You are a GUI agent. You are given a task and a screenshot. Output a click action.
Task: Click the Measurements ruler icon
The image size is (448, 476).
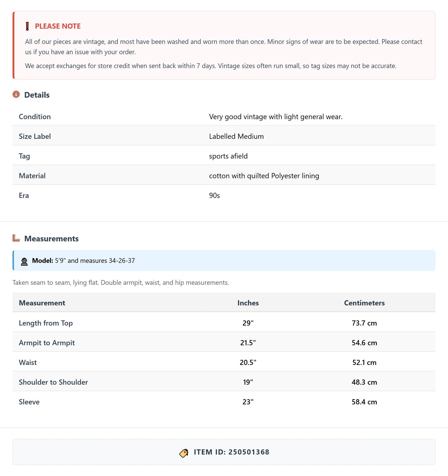pyautogui.click(x=16, y=238)
